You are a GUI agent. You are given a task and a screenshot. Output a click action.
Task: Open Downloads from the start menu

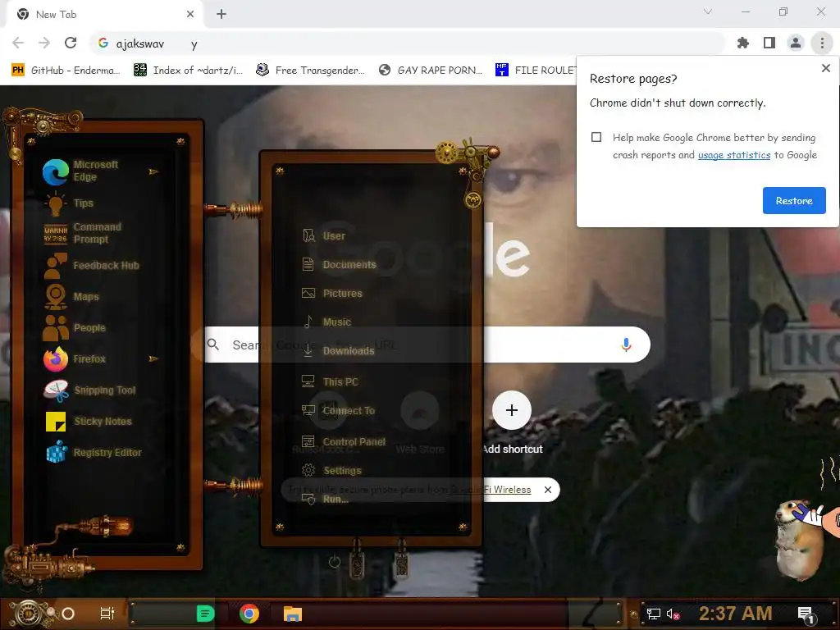coord(338,351)
